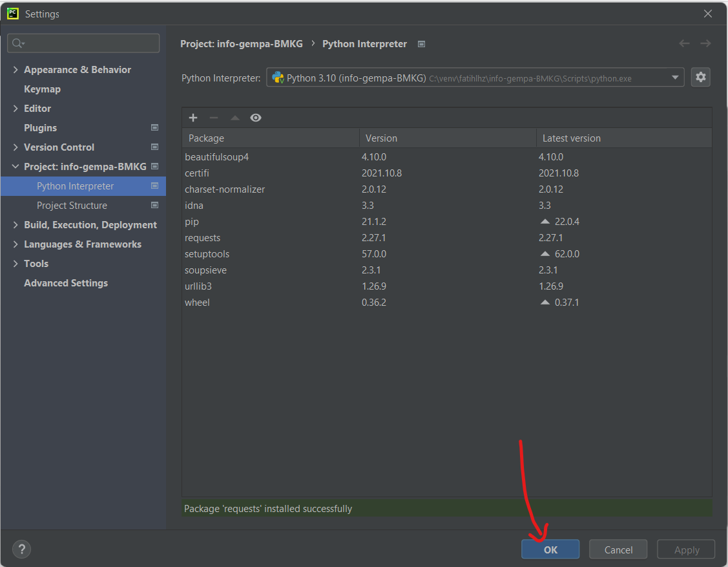Expand Build, Execution, Deployment

14,224
